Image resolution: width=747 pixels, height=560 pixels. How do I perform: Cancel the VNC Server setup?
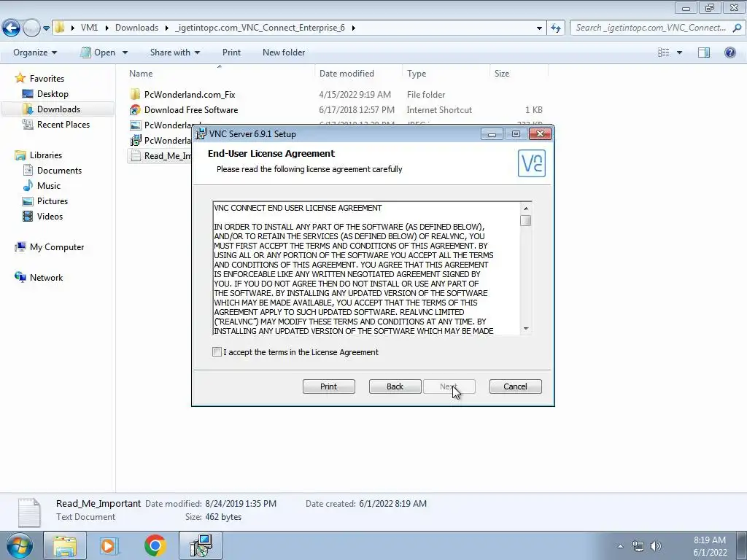[x=516, y=386]
